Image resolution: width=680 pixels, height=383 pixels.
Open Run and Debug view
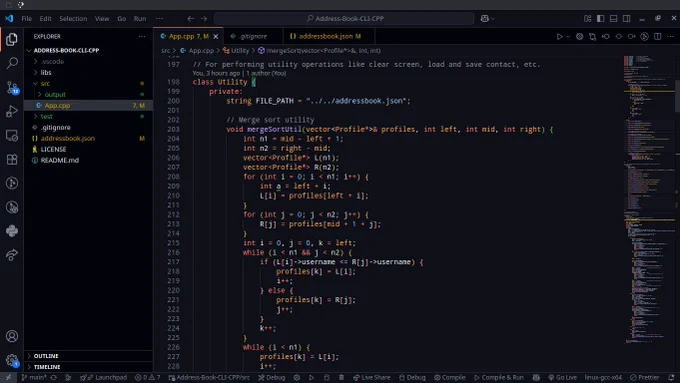tap(12, 111)
